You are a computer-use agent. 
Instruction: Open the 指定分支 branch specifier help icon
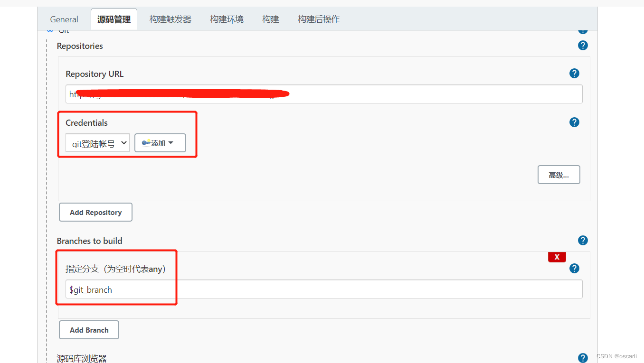point(574,268)
